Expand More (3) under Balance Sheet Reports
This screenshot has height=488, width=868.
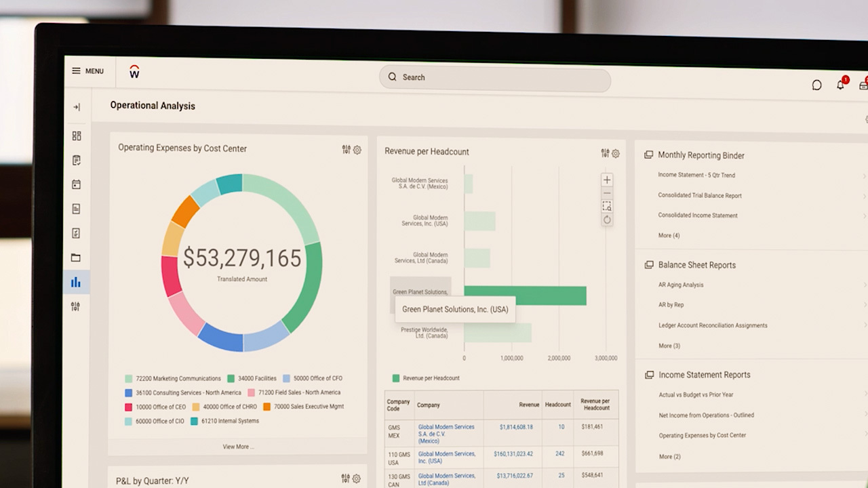coord(669,346)
